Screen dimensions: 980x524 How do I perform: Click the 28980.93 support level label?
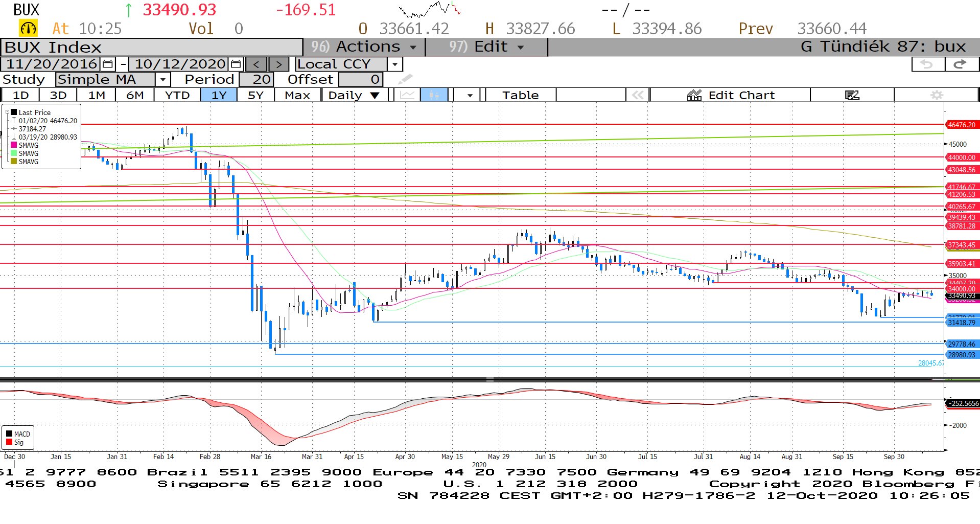[962, 355]
